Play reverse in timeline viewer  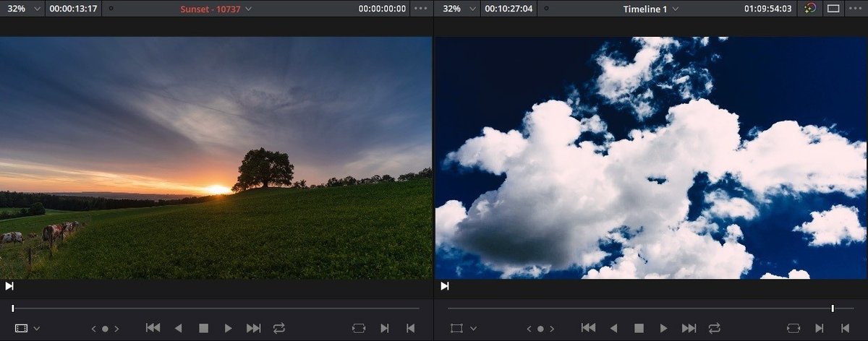613,328
